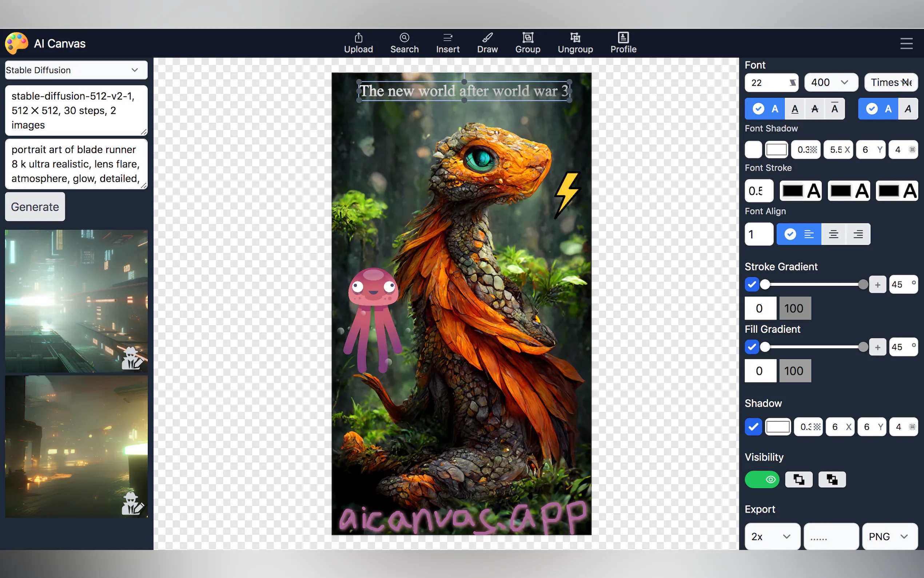This screenshot has height=578, width=924.
Task: Open the hamburger menu
Action: (x=906, y=44)
